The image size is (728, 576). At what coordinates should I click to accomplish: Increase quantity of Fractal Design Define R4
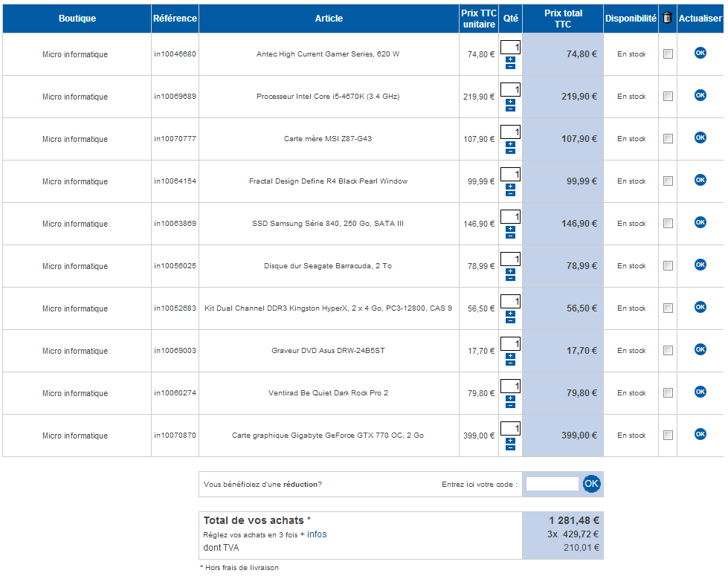point(510,187)
